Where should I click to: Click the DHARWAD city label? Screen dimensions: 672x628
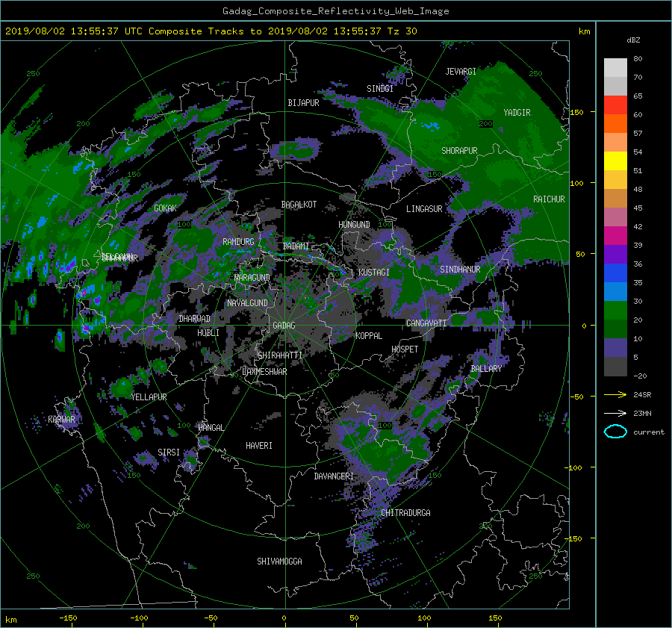click(195, 319)
